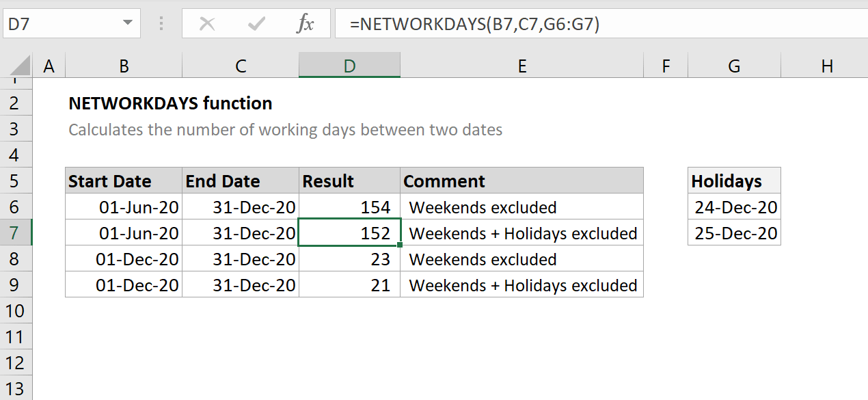Click column H header

pos(827,65)
